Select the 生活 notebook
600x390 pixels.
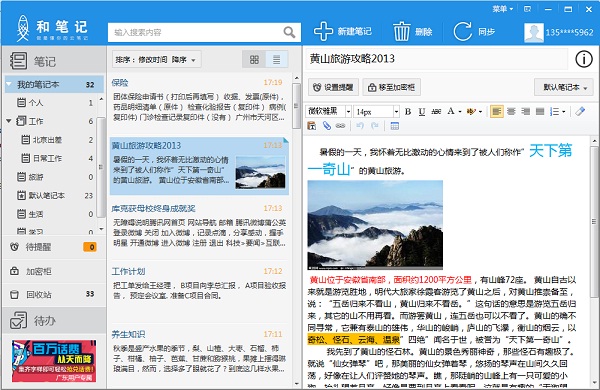point(50,214)
